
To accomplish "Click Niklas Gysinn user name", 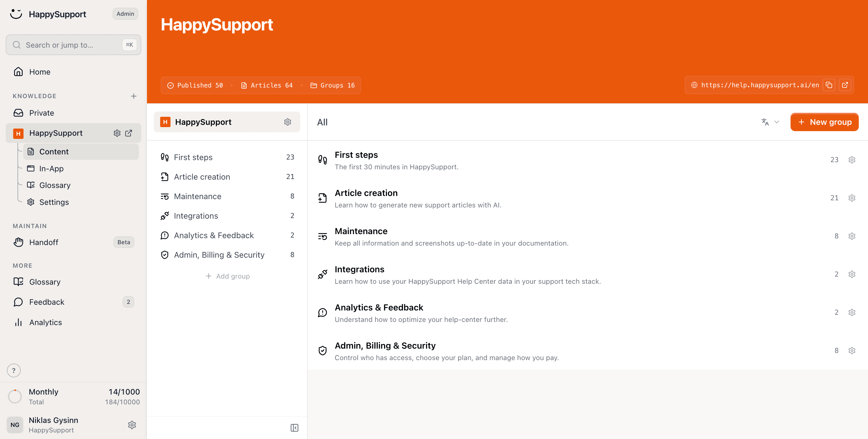I will click(54, 420).
